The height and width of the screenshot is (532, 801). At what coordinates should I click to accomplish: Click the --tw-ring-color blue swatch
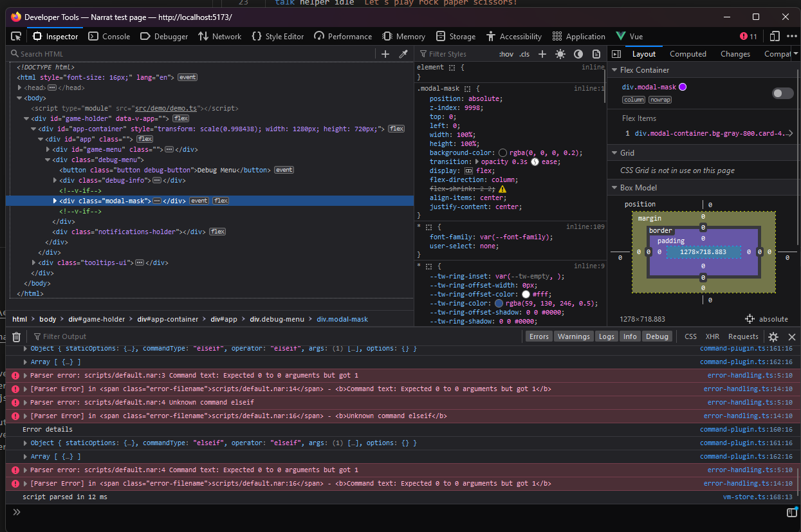point(499,304)
